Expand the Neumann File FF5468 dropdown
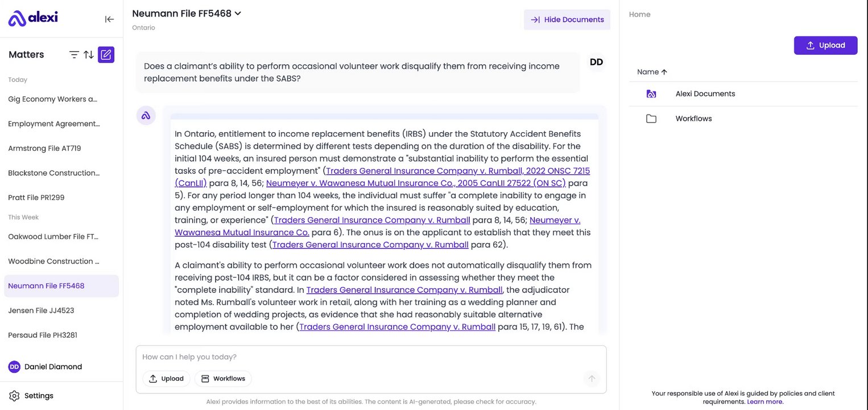Image resolution: width=868 pixels, height=410 pixels. point(238,13)
